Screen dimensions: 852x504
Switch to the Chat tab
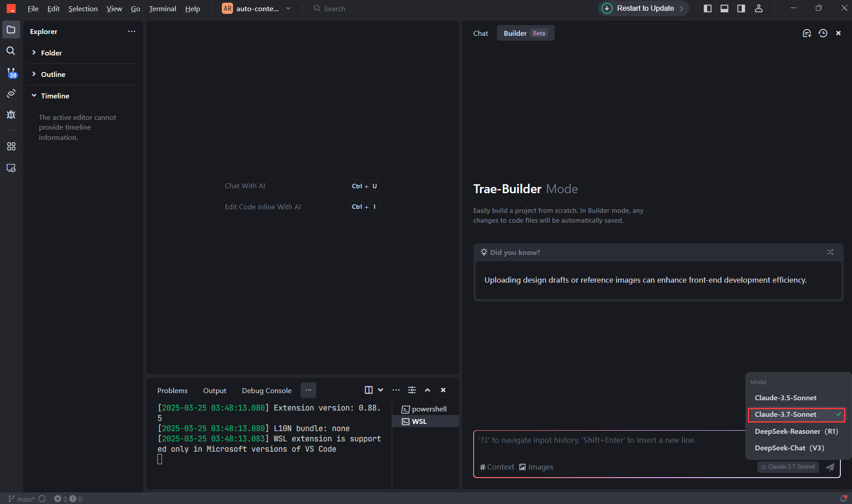481,33
